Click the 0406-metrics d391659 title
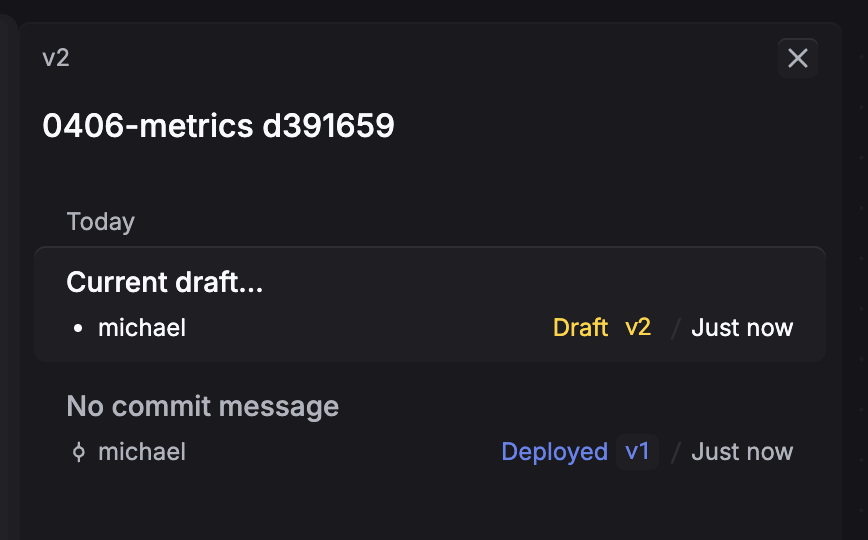The image size is (868, 540). [x=218, y=126]
